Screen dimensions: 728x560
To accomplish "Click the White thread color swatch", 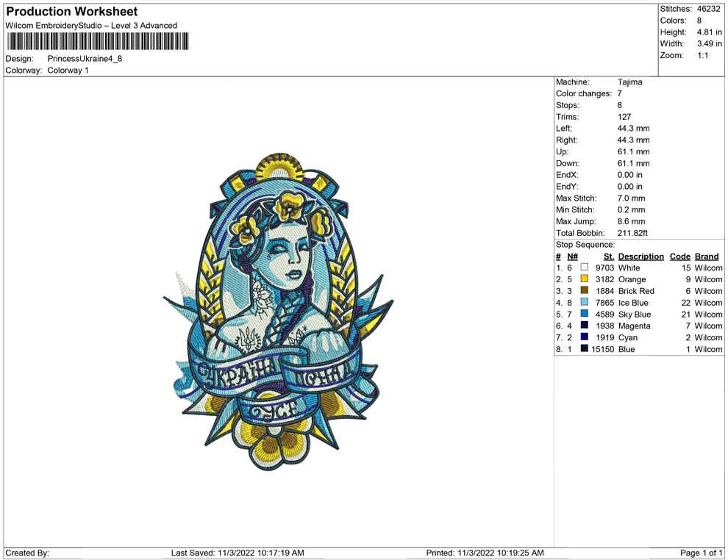I will [585, 268].
